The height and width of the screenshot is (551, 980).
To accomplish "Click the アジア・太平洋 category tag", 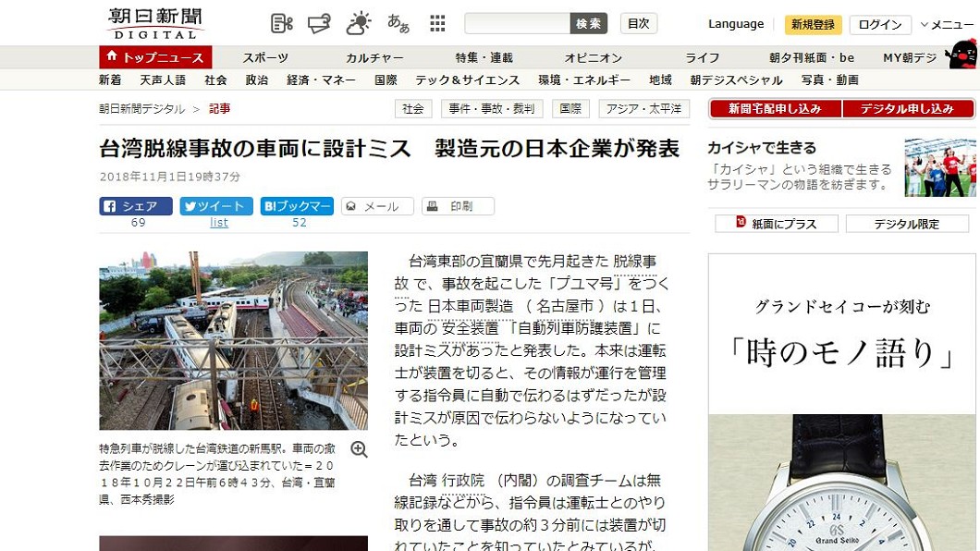I will pyautogui.click(x=643, y=109).
